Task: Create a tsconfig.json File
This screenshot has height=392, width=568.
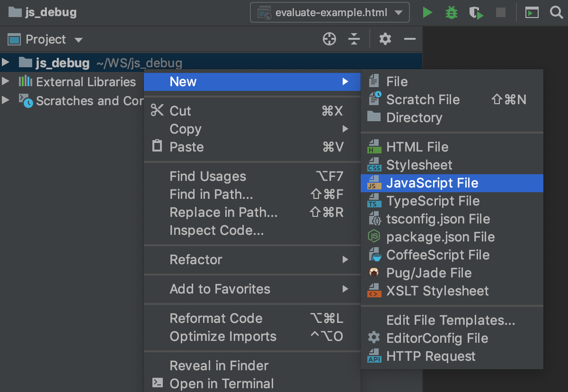Action: (x=452, y=219)
